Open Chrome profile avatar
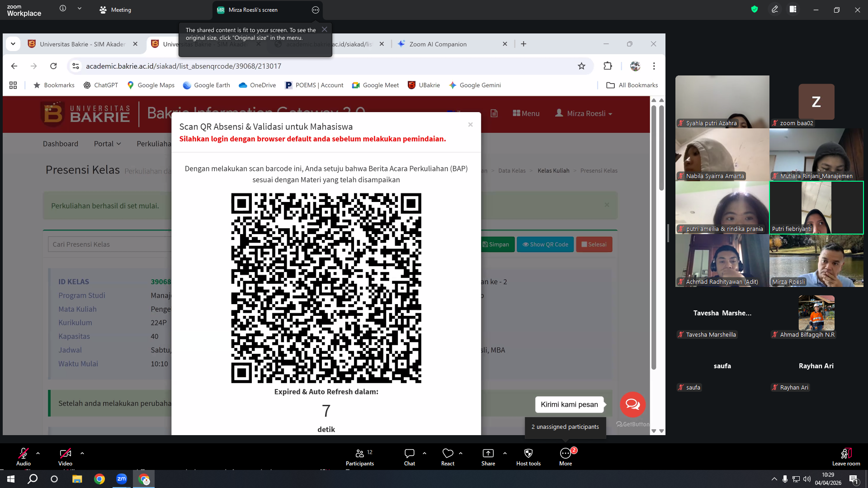The image size is (868, 488). coord(635,66)
